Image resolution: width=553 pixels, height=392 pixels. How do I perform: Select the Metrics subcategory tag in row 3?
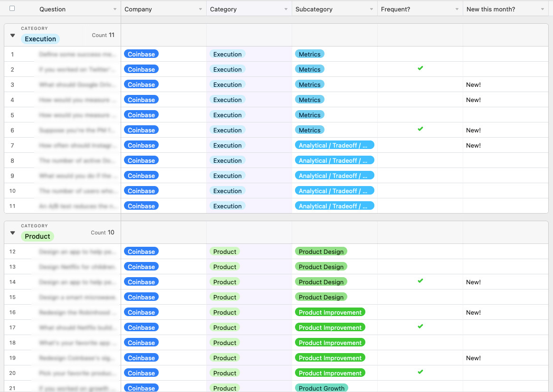tap(309, 84)
